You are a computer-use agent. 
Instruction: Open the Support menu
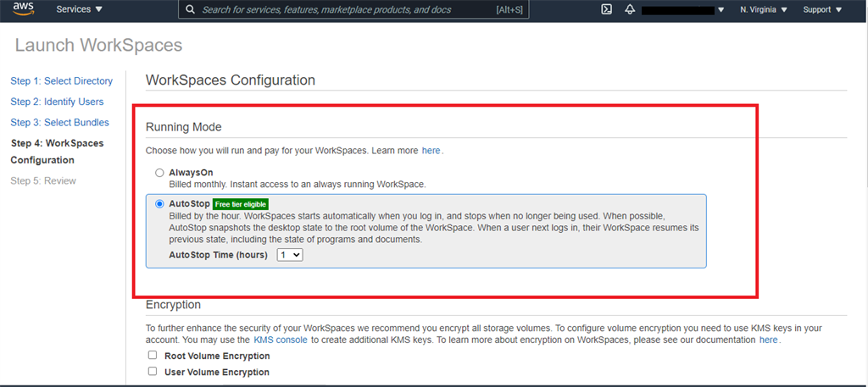822,10
